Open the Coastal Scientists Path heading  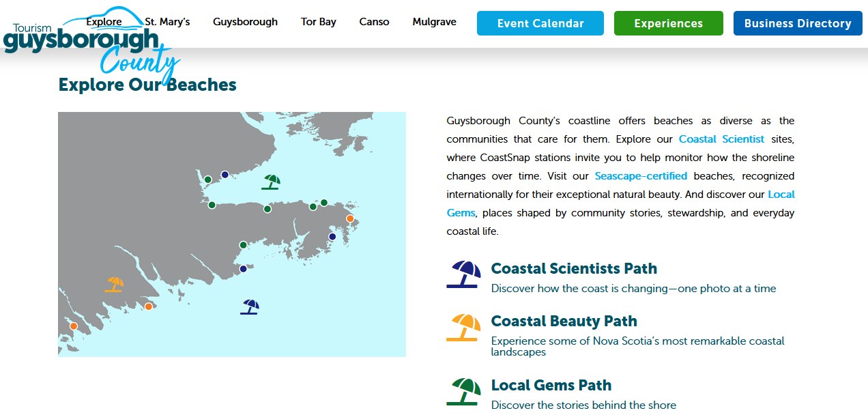pyautogui.click(x=574, y=269)
